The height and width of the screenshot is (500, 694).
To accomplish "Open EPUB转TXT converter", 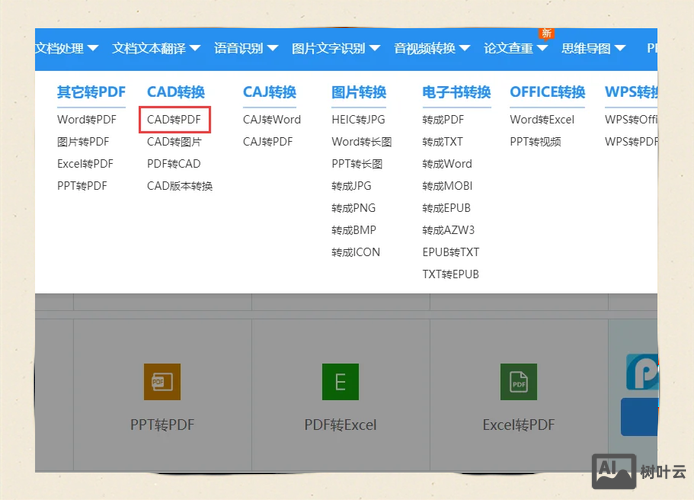I will click(x=451, y=252).
